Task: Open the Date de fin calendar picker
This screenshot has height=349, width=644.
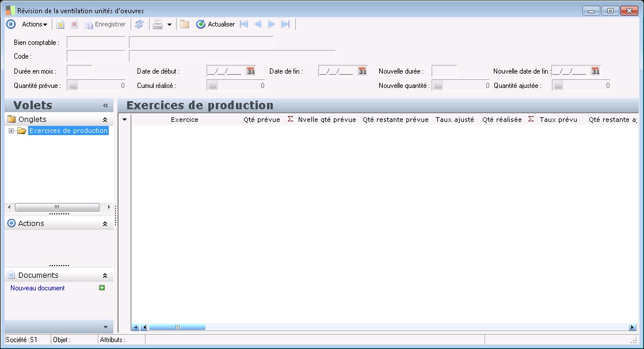Action: pyautogui.click(x=362, y=71)
